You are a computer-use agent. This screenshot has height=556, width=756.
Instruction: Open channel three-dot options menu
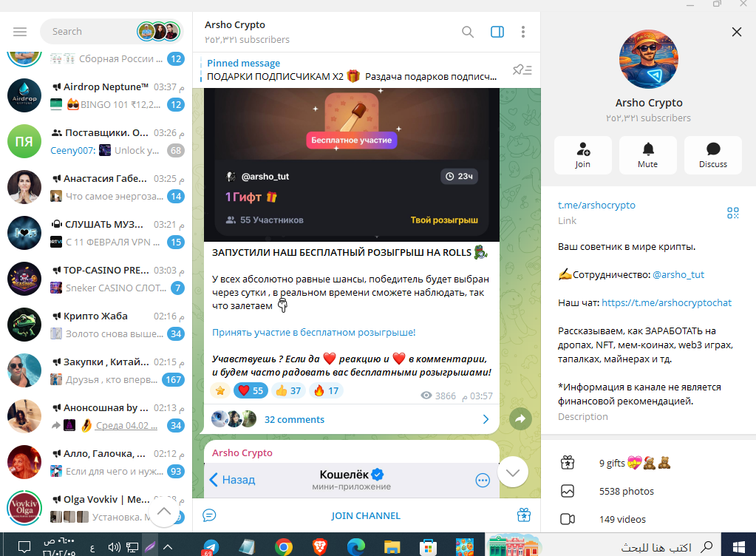(523, 32)
